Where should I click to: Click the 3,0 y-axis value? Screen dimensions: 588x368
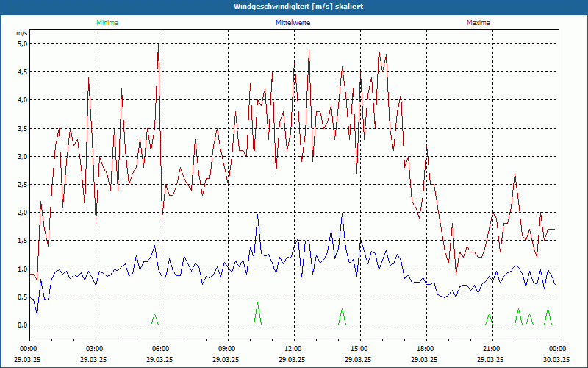click(22, 156)
